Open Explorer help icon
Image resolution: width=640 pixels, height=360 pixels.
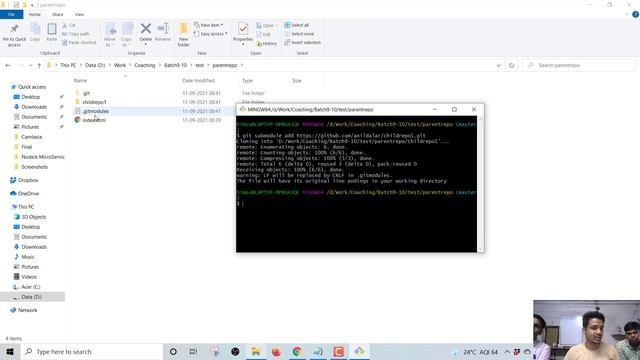635,14
